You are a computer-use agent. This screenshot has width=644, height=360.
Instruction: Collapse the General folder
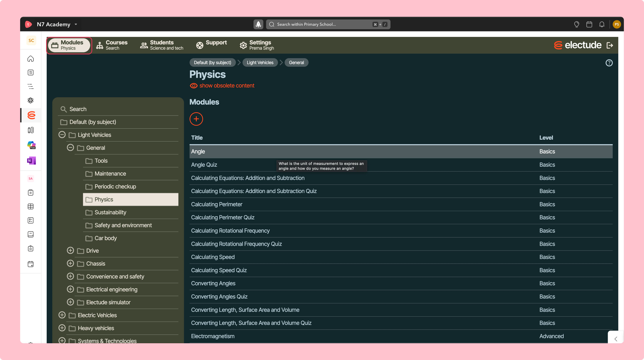(x=70, y=148)
